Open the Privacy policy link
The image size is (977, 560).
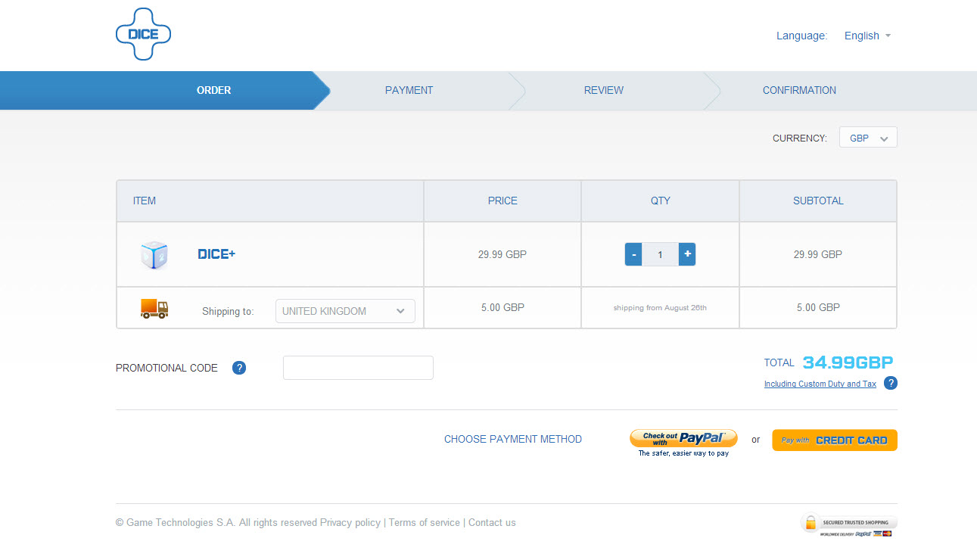[350, 523]
